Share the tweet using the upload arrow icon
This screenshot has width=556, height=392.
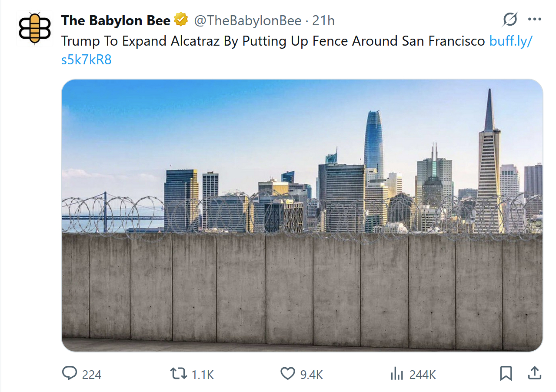534,373
